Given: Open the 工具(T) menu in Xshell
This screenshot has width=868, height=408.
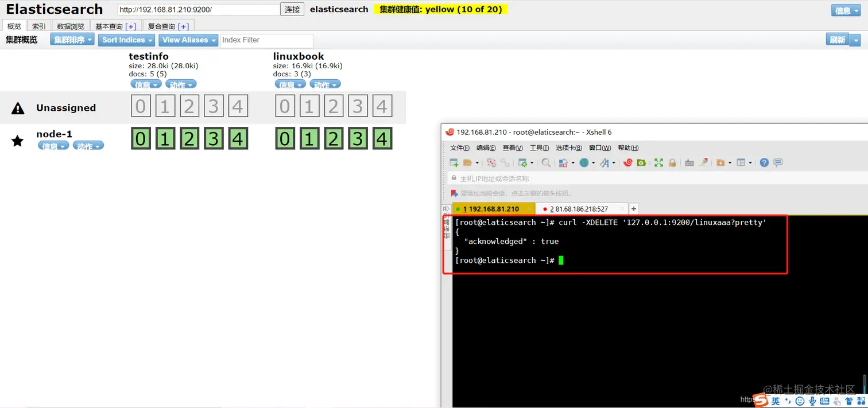Looking at the screenshot, I should pos(540,148).
